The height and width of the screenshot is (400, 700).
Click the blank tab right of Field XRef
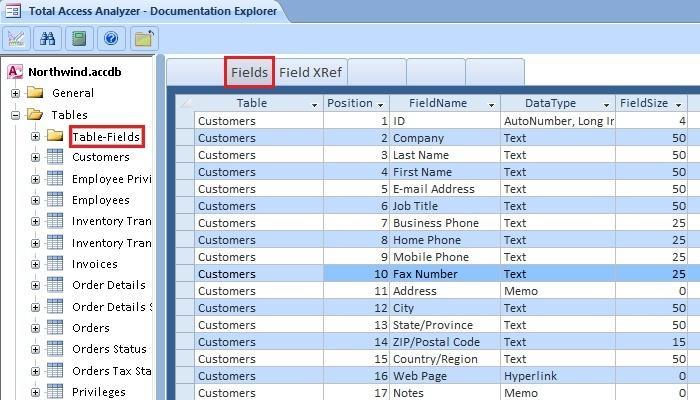pyautogui.click(x=377, y=71)
